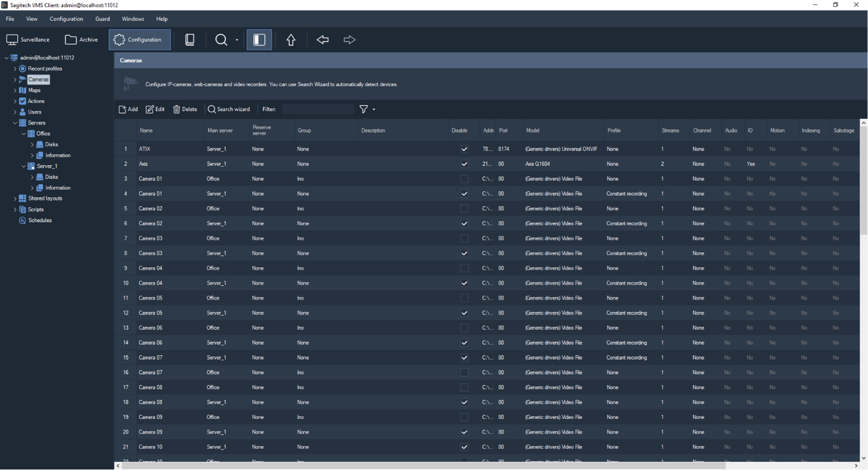
Task: Click the Maps icon in the tree
Action: click(x=22, y=90)
